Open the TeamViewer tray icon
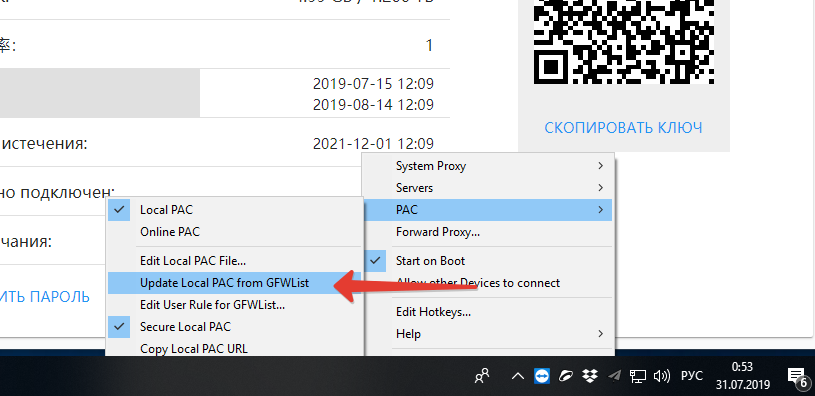The width and height of the screenshot is (815, 396). [x=542, y=376]
